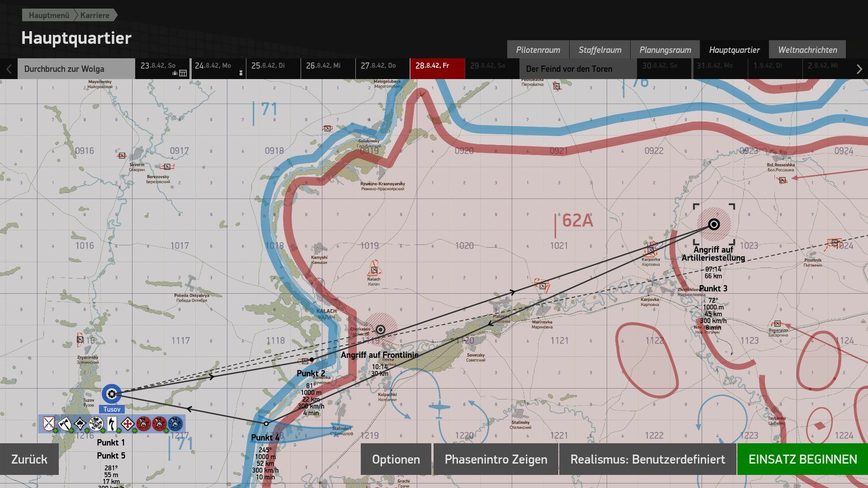This screenshot has height=488, width=868.
Task: Click the medal icon on 24.8.42
Action: click(241, 73)
